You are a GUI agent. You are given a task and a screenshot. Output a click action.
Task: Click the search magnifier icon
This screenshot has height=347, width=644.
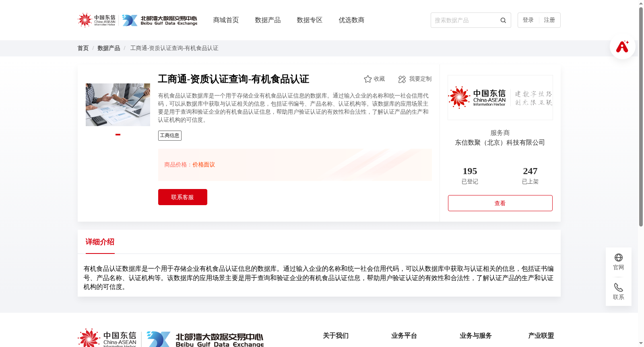pyautogui.click(x=503, y=20)
